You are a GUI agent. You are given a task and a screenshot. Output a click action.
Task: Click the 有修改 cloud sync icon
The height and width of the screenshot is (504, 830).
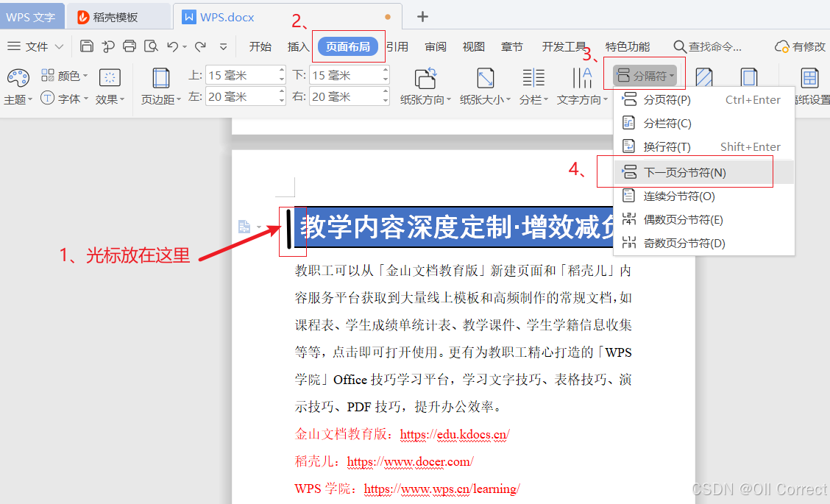pyautogui.click(x=782, y=46)
